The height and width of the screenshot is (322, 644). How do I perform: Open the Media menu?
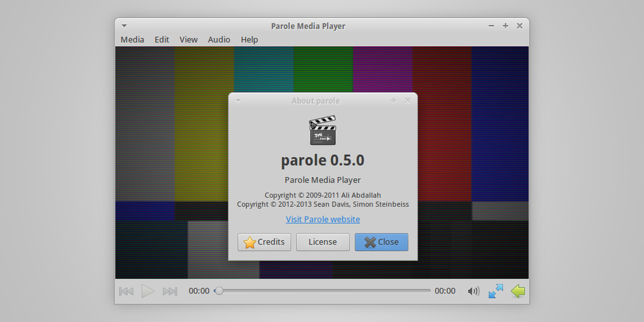[x=132, y=39]
